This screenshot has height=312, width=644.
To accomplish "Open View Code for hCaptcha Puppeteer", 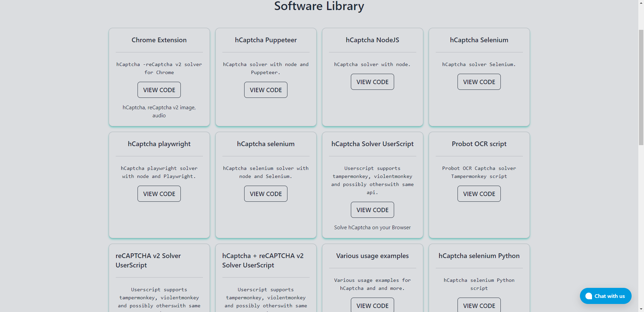I will (266, 90).
